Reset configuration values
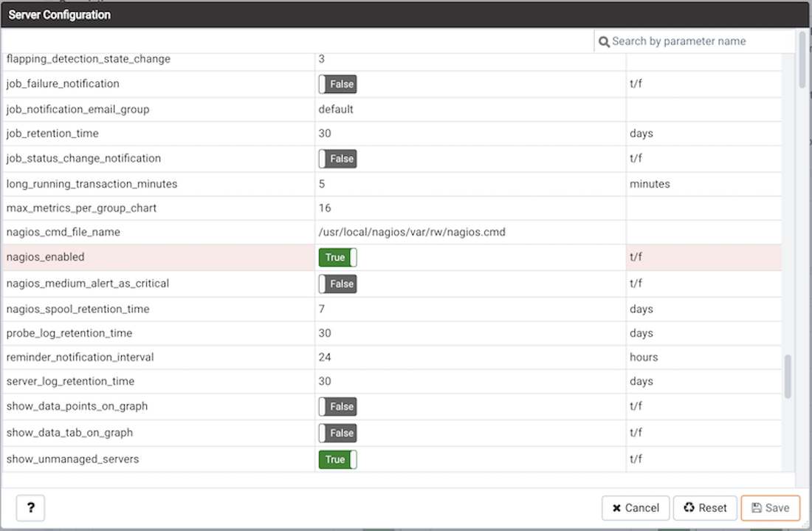This screenshot has height=531, width=812. point(705,507)
